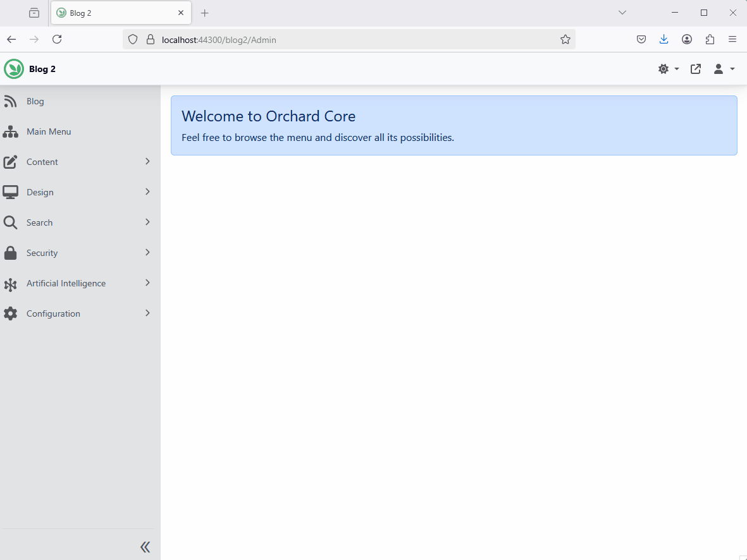Open Content via its pencil icon
The width and height of the screenshot is (747, 560).
click(x=11, y=162)
